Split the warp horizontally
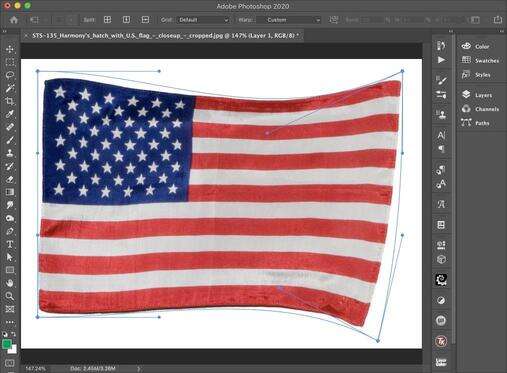 point(145,20)
